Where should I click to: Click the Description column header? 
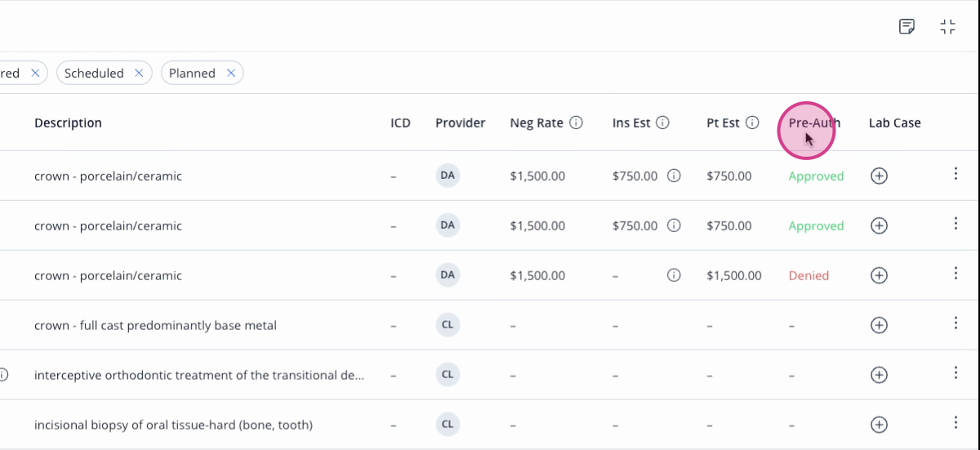pyautogui.click(x=68, y=123)
